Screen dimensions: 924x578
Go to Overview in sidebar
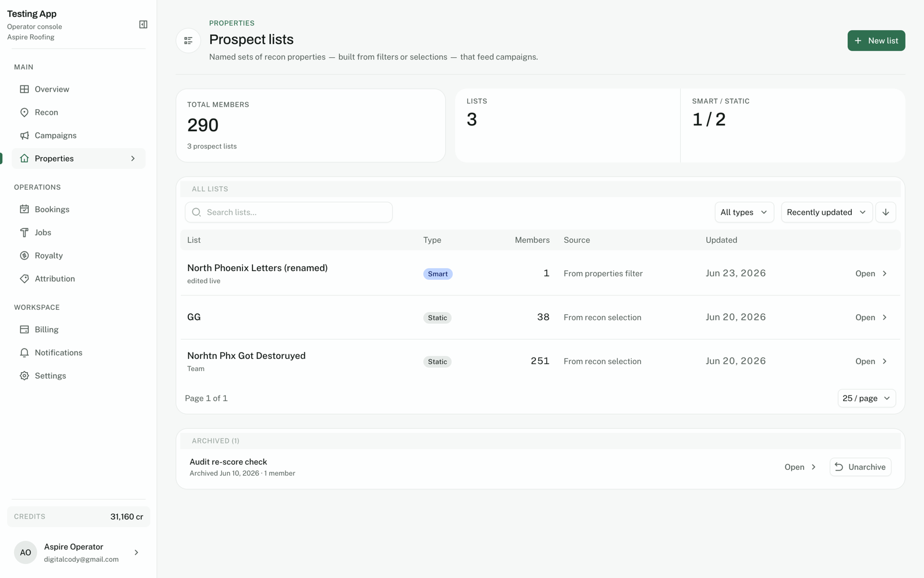79,89
